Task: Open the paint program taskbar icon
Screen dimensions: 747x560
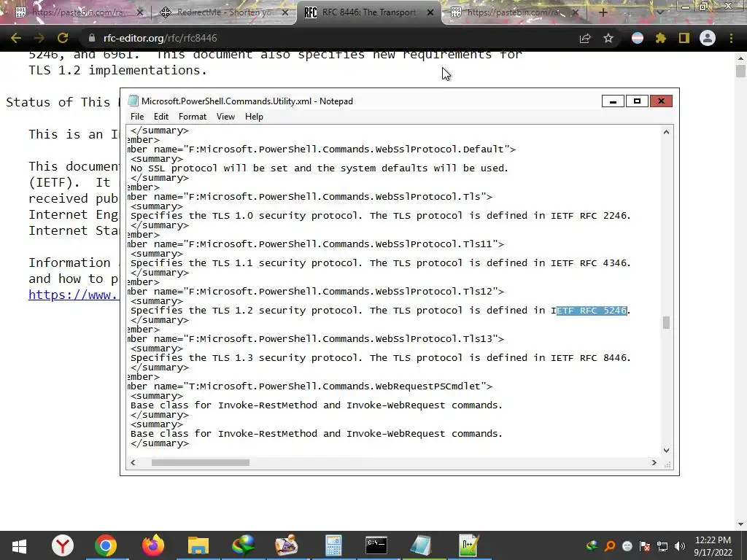Action: point(286,545)
